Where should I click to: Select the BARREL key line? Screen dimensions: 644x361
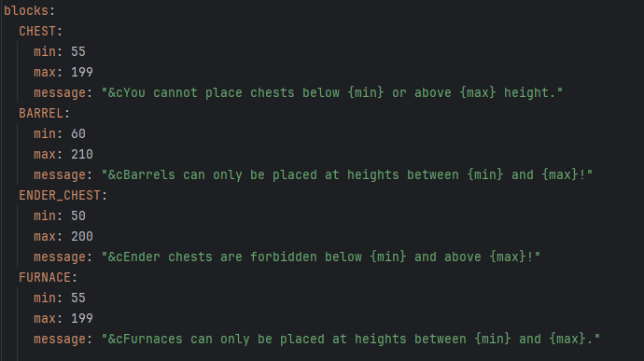tap(45, 114)
